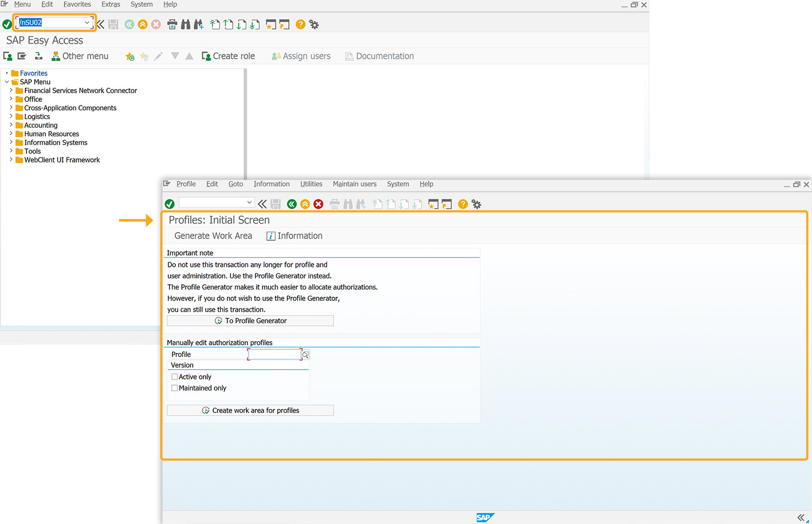Open dropdown of /nSU02 command field
The image size is (812, 524).
coord(87,23)
